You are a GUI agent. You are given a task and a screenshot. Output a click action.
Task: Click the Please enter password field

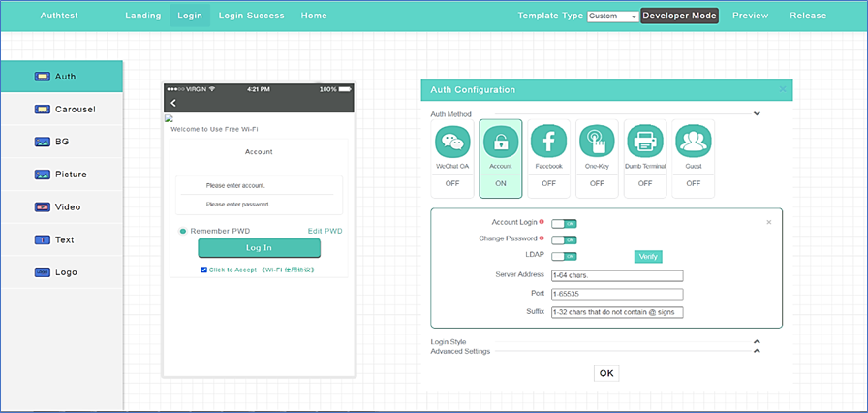point(259,205)
